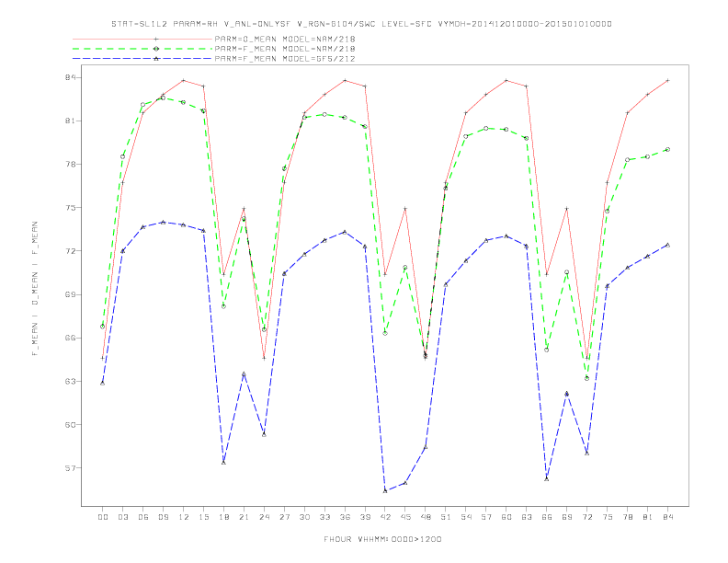The height and width of the screenshot is (563, 728).
Task: Click x-axis forecast hour label 15
Action: click(203, 517)
